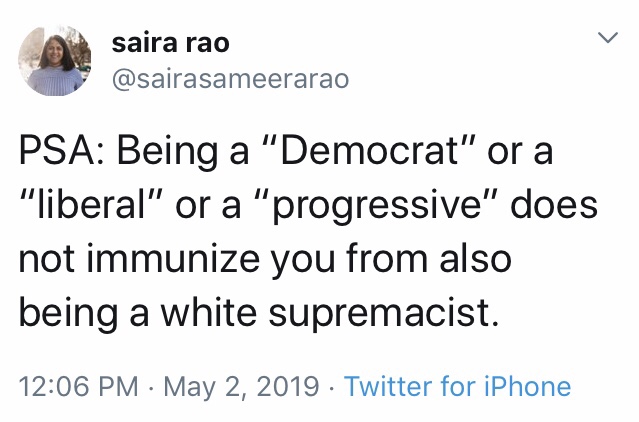Click the @sairasameerarao handle
The width and height of the screenshot is (639, 422).
[230, 79]
